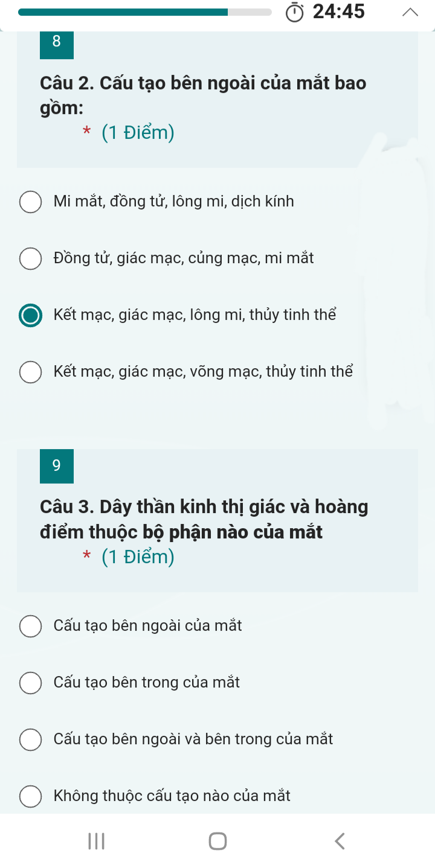435x868 pixels.
Task: Click the quiz progress bar
Action: pos(145,12)
